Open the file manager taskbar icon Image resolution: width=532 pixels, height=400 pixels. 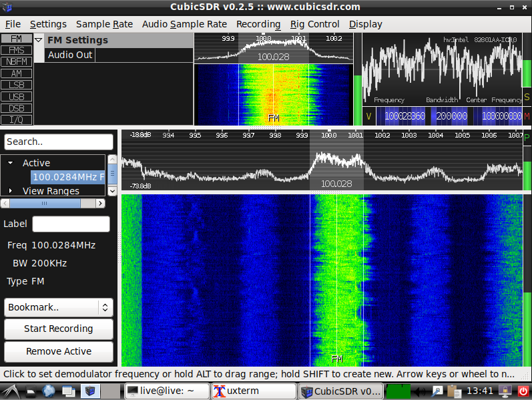click(x=31, y=391)
